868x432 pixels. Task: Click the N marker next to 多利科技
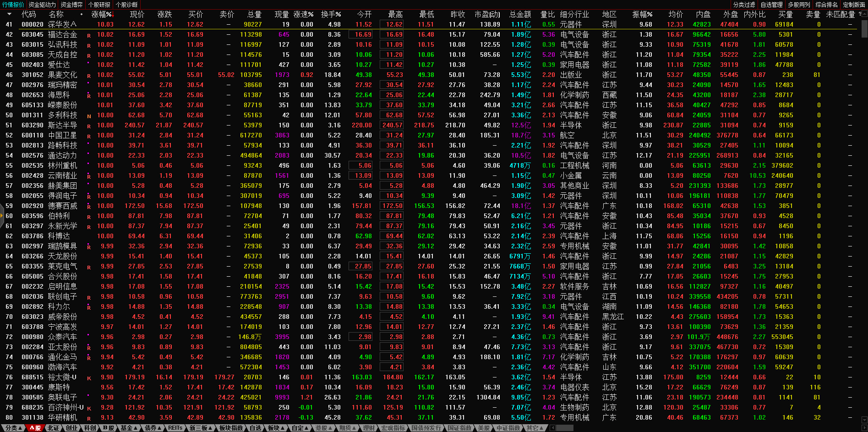click(x=89, y=116)
